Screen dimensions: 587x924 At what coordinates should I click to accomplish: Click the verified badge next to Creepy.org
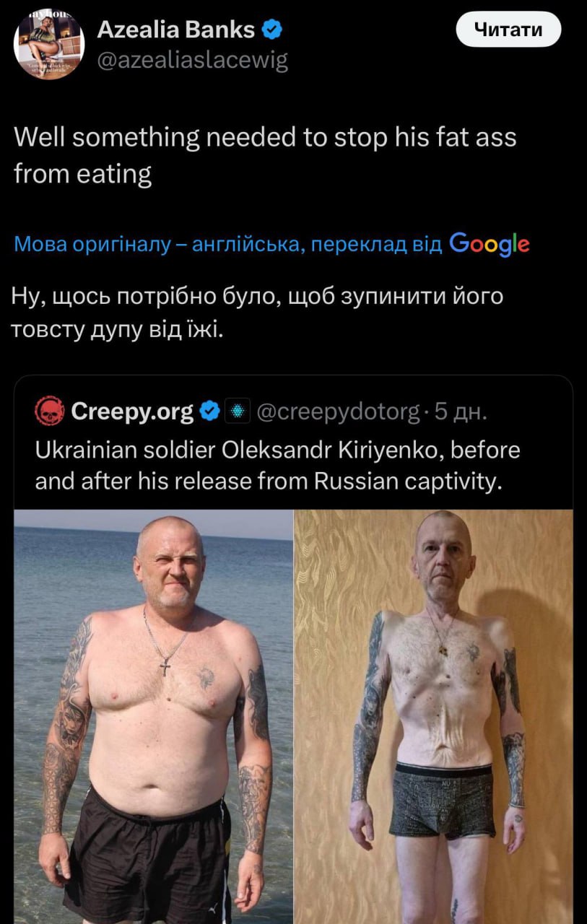(x=209, y=411)
